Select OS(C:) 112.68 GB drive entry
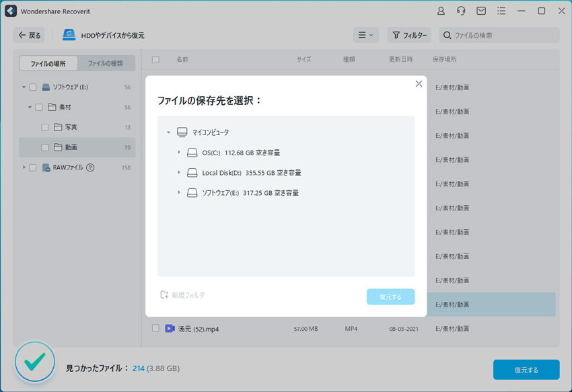 coord(241,153)
